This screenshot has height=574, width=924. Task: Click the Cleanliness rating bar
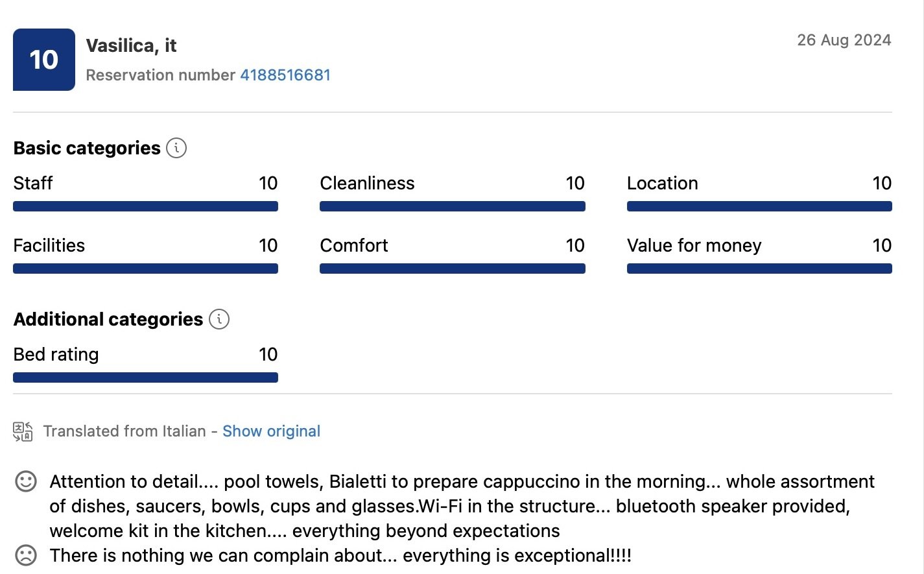pos(453,206)
